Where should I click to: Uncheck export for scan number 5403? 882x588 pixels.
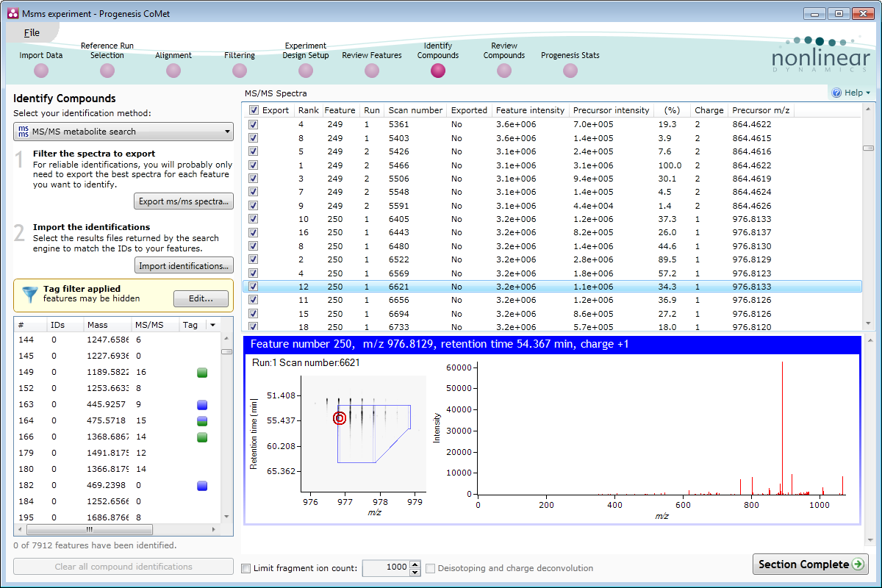(x=254, y=137)
